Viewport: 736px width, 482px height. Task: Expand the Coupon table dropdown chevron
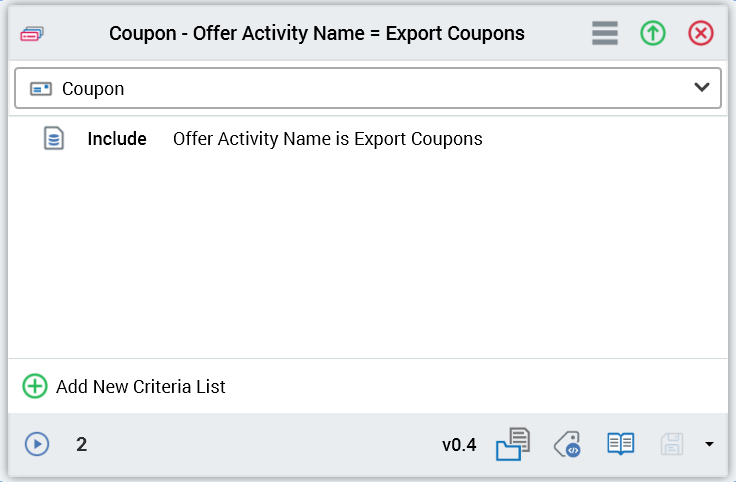click(702, 88)
